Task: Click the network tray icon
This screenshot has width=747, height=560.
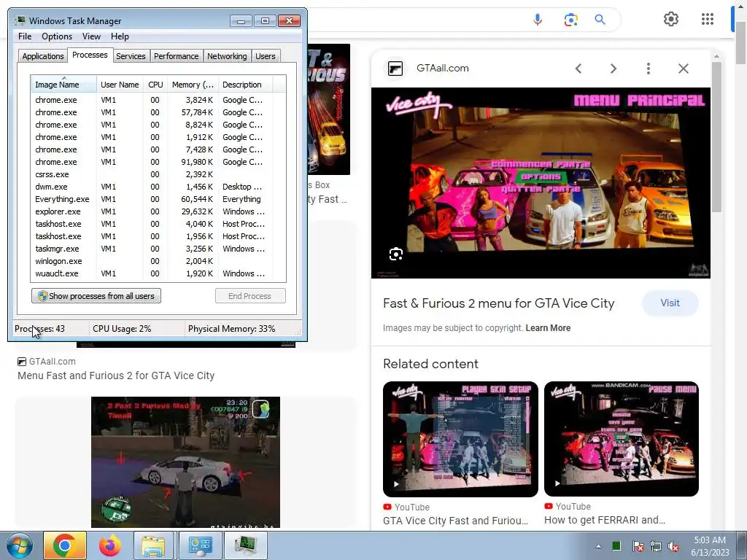Action: [656, 546]
